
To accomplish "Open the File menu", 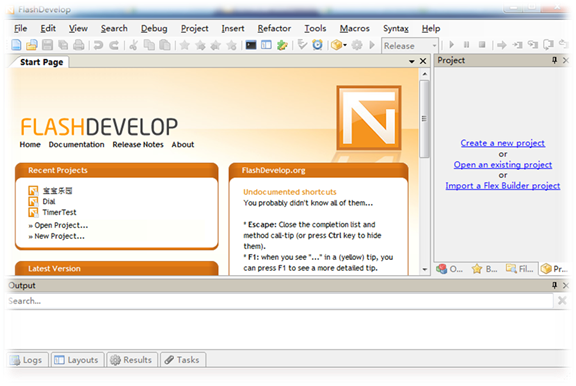I will (x=21, y=28).
